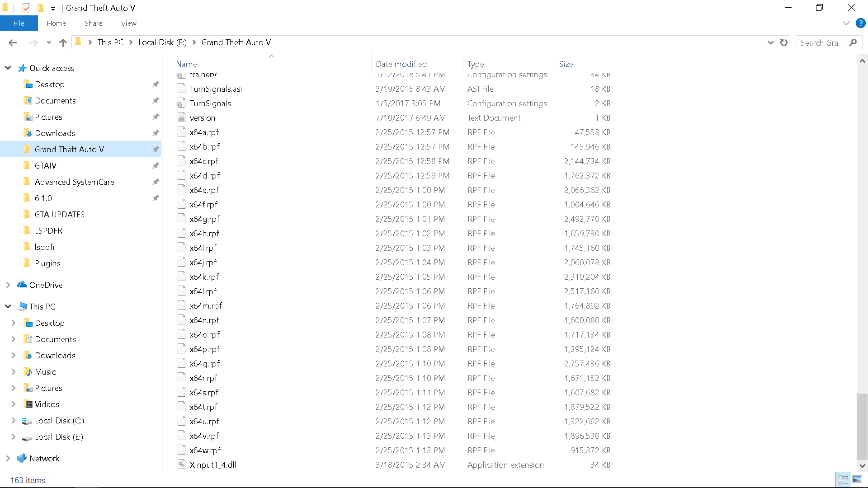This screenshot has width=868, height=488.
Task: Click the Back navigation arrow
Action: coord(13,42)
